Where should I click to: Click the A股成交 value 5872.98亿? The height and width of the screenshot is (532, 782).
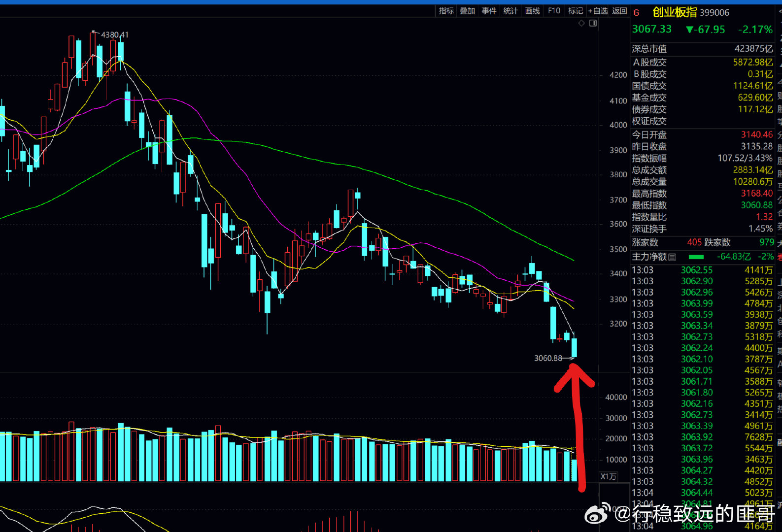point(753,62)
